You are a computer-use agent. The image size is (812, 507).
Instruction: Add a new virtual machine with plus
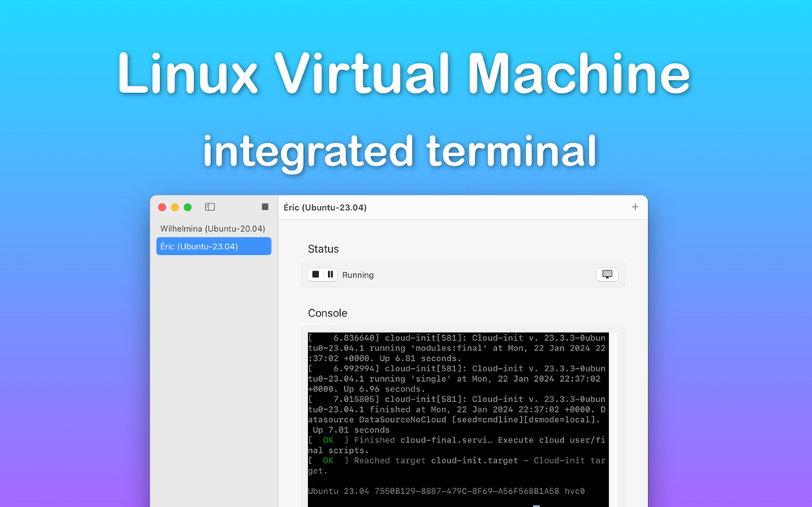tap(635, 207)
